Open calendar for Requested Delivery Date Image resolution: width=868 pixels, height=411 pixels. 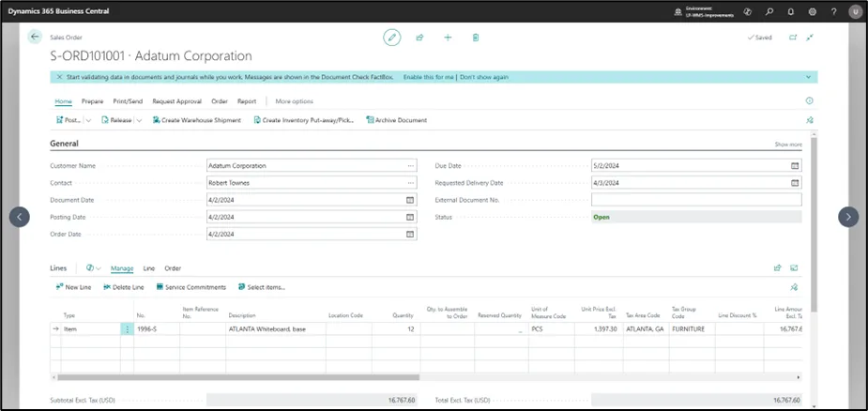(x=795, y=183)
